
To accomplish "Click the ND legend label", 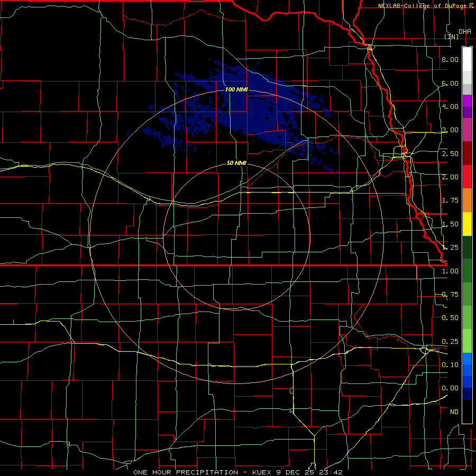I will (x=454, y=412).
